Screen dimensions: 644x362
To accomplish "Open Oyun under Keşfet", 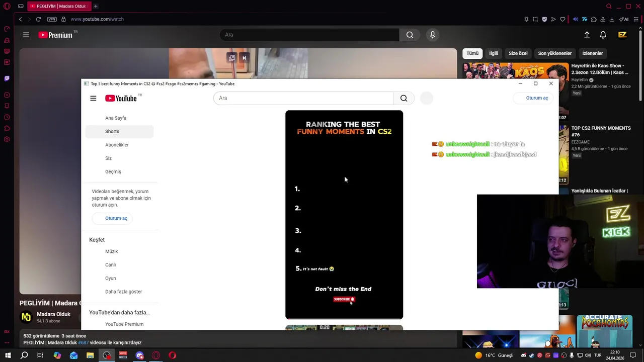I will click(119, 278).
